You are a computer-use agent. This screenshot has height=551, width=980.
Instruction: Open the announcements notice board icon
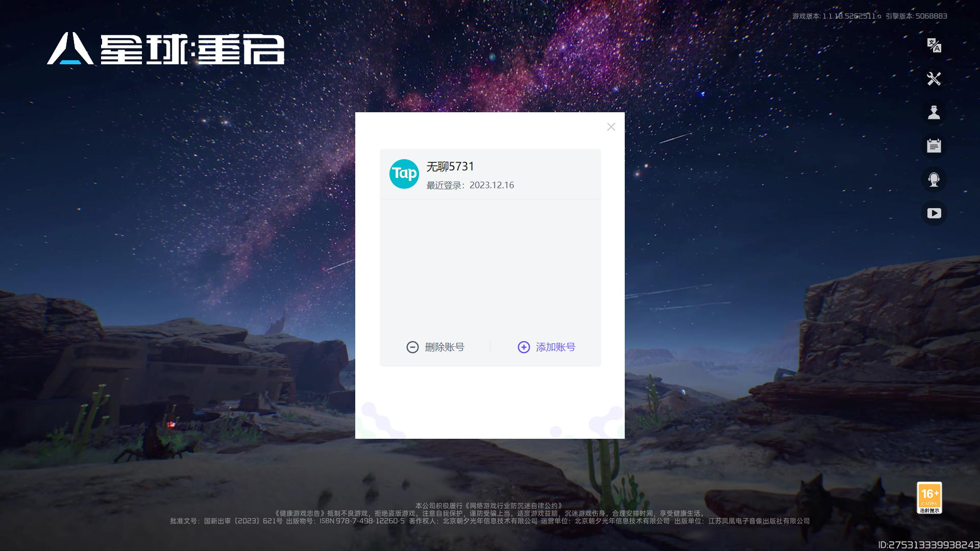tap(934, 146)
